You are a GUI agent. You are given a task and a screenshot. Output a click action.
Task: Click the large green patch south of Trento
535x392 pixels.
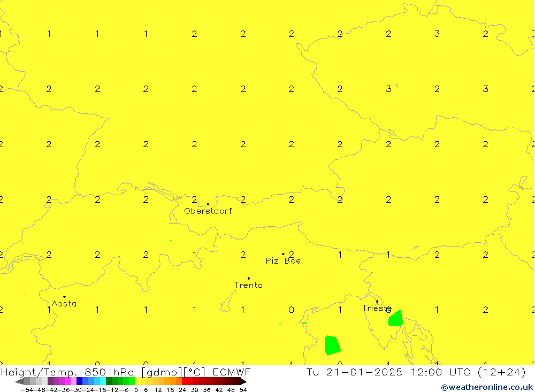332,345
